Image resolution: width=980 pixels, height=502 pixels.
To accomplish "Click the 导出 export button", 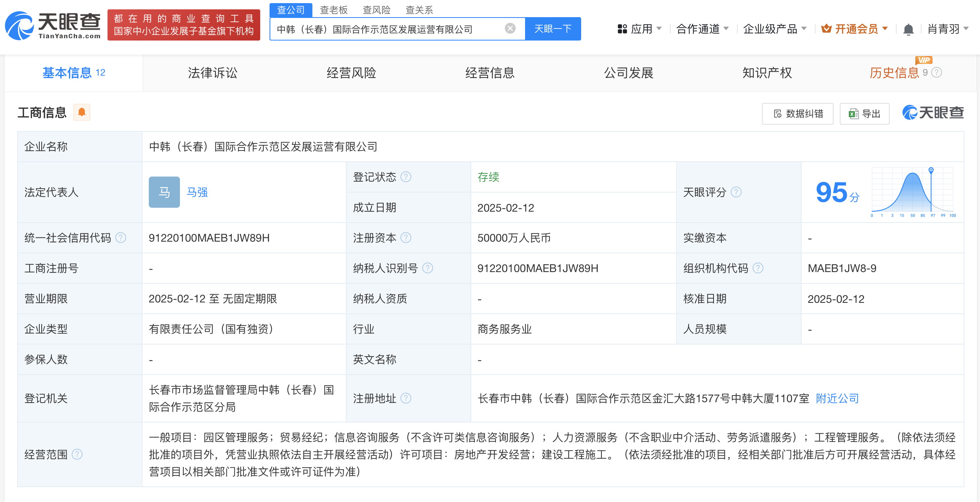I will point(864,114).
